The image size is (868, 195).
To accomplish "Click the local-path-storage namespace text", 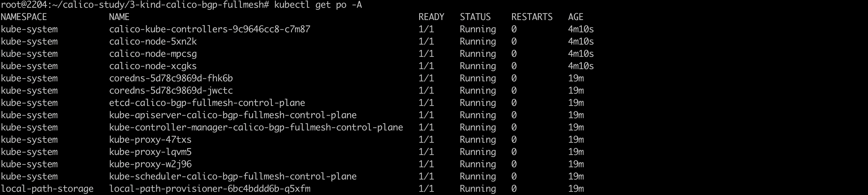I will pos(47,189).
